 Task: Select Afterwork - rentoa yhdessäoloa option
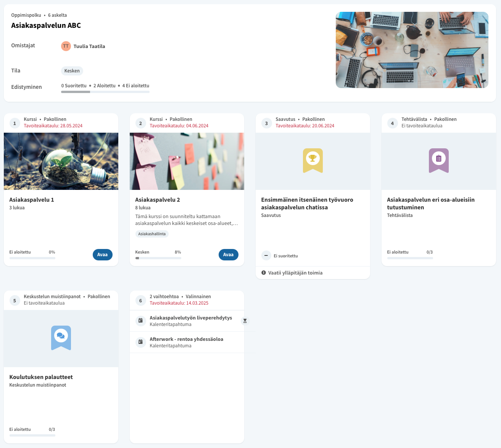(x=186, y=339)
